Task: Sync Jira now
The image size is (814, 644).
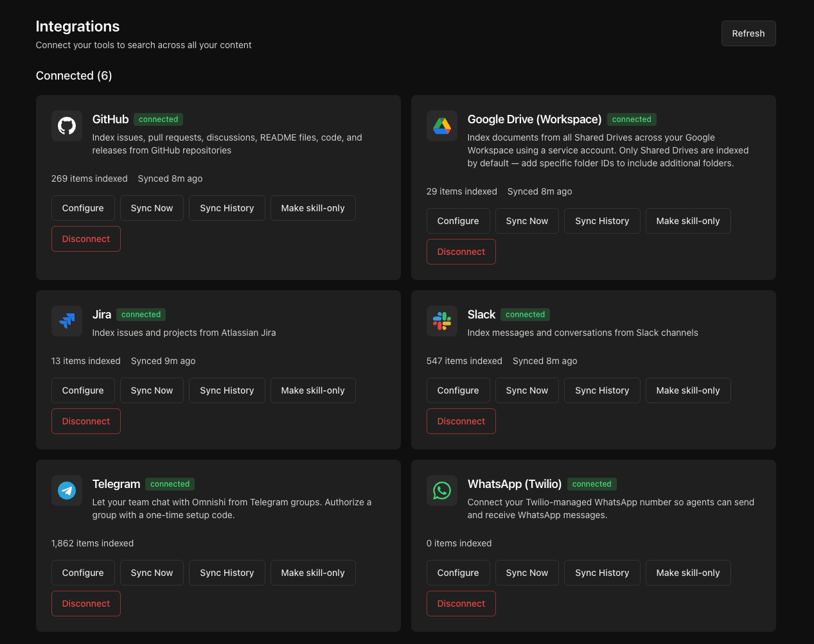Action: [x=152, y=390]
